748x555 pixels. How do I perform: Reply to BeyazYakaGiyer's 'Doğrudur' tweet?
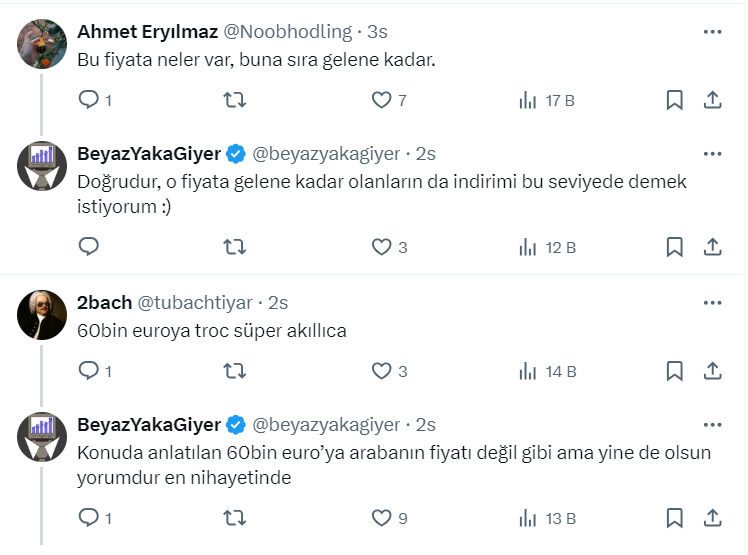click(88, 246)
